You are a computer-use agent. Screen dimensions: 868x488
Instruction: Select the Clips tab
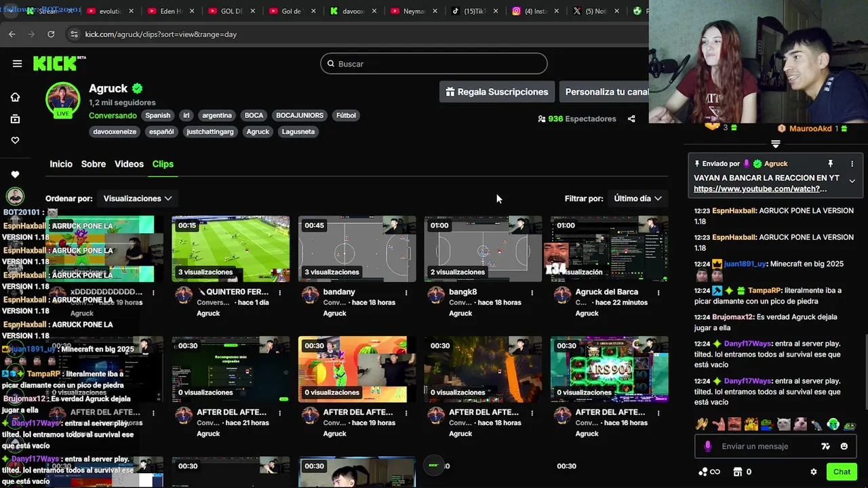click(163, 164)
